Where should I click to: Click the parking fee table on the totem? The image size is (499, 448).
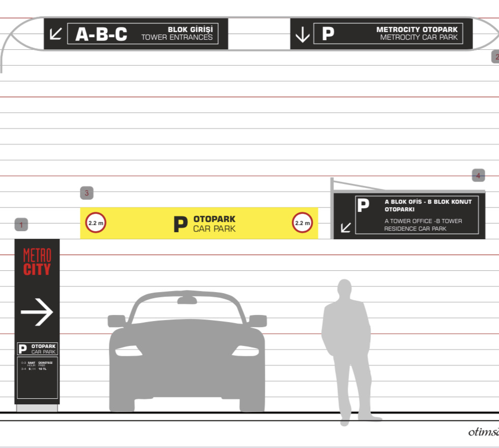pyautogui.click(x=37, y=378)
